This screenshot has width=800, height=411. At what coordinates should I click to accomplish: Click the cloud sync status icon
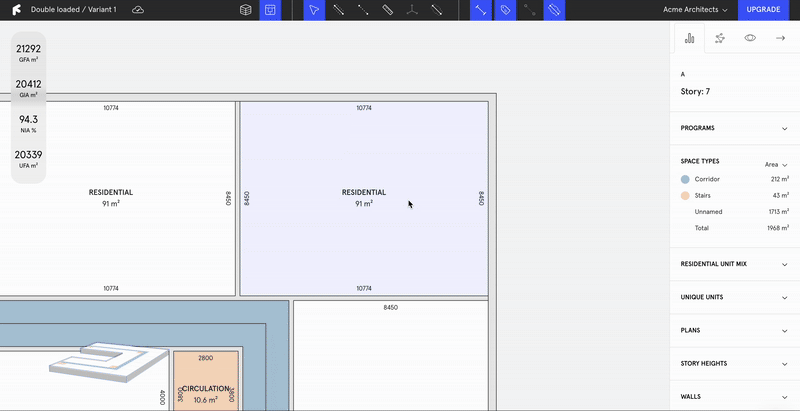coord(138,9)
